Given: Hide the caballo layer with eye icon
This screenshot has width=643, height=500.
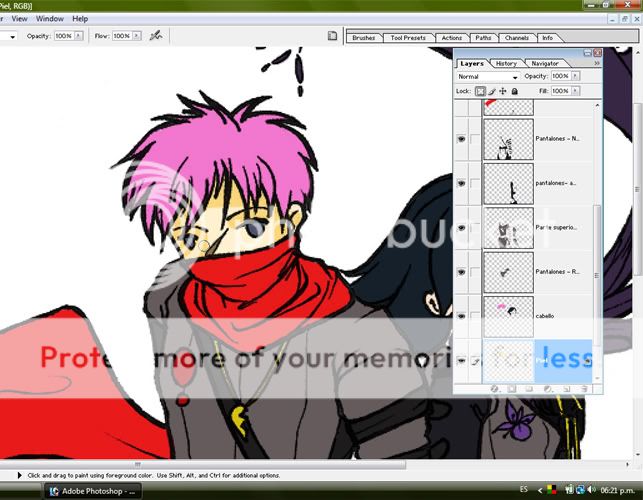Looking at the screenshot, I should [462, 316].
